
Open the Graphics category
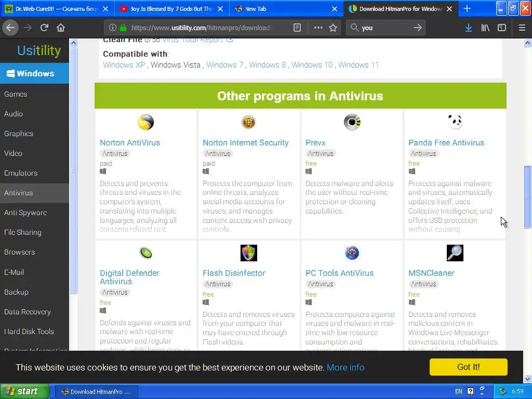click(x=35, y=134)
